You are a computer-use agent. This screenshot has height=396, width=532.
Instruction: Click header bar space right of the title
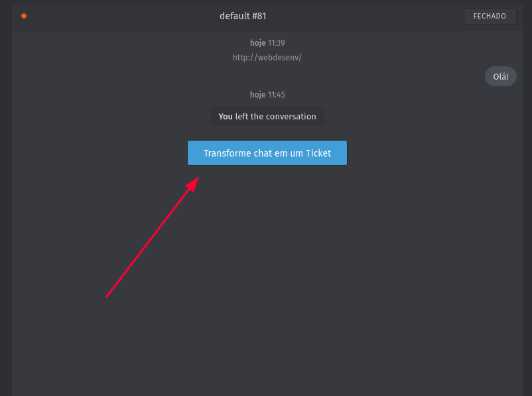(365, 16)
